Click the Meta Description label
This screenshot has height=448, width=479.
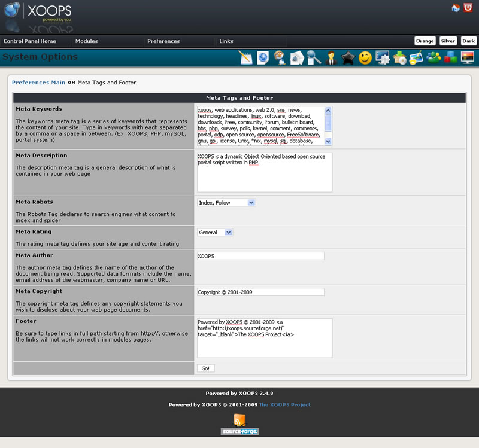pos(41,156)
